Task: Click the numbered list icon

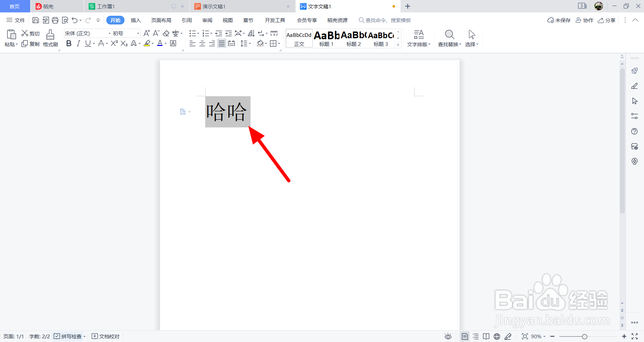Action: click(206, 33)
